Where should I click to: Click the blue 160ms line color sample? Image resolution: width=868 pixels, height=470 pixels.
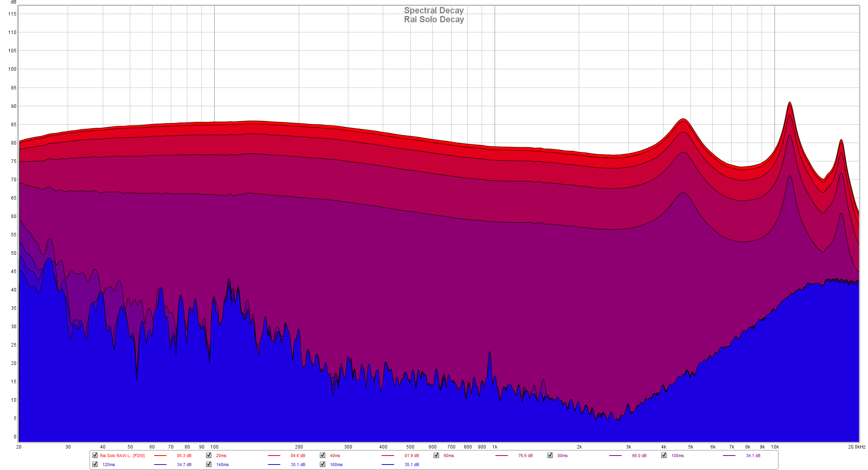pos(388,465)
